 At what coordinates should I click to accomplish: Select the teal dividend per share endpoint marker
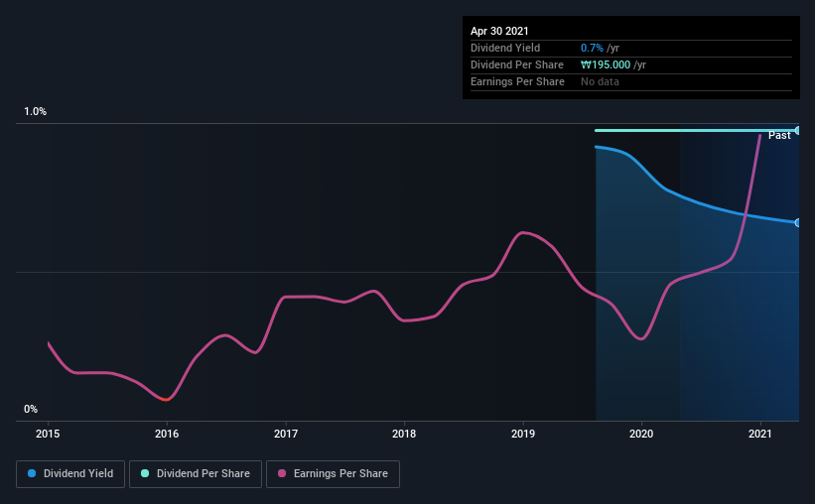click(x=797, y=130)
